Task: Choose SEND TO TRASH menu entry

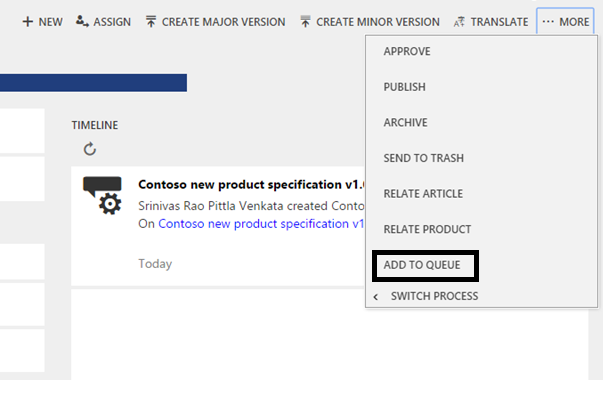Action: pos(423,158)
